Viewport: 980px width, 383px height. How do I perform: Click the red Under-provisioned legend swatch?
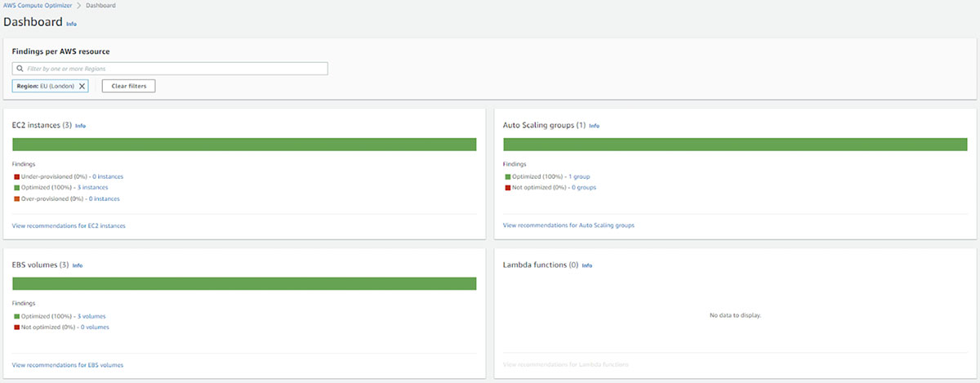16,176
